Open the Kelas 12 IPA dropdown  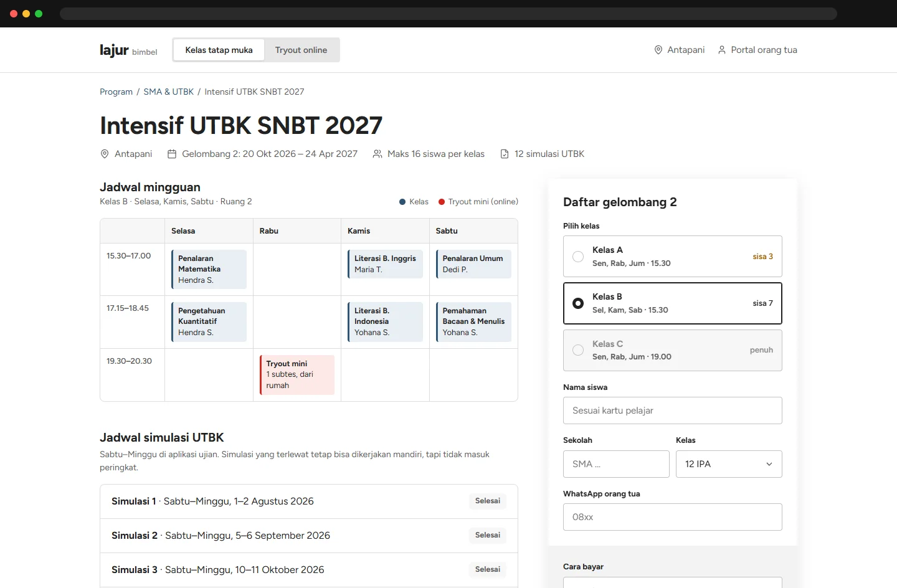tap(729, 464)
